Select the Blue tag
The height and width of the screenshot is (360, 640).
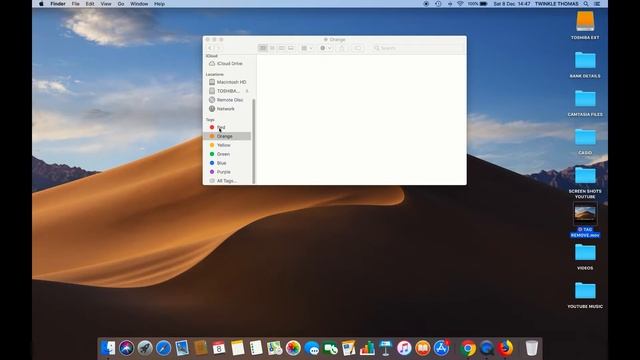point(228,163)
